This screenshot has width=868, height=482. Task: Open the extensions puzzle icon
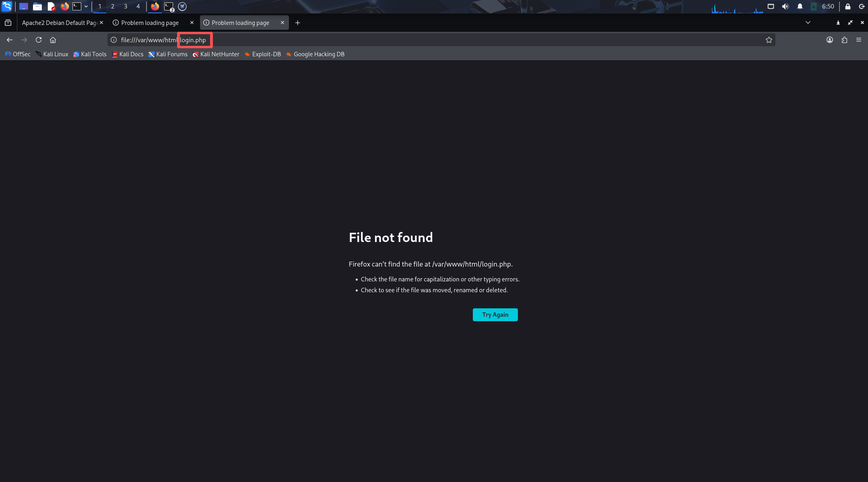[844, 40]
